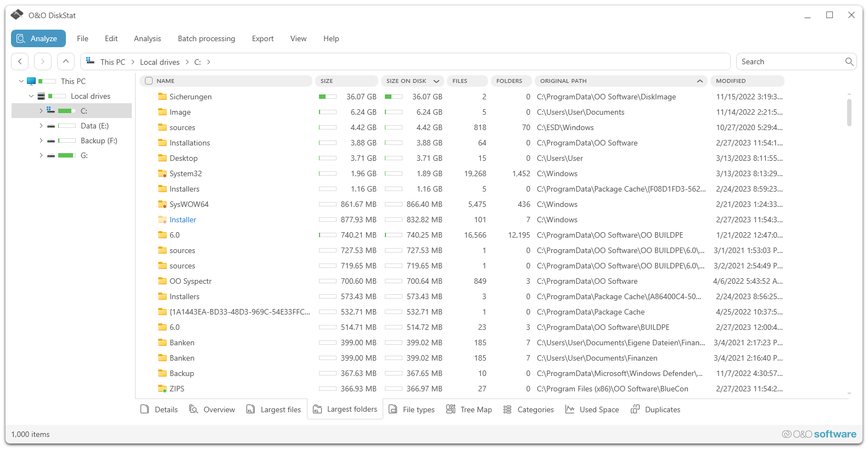Switch to the Largest folders tab
Viewport: 868px width, 449px height.
[345, 409]
